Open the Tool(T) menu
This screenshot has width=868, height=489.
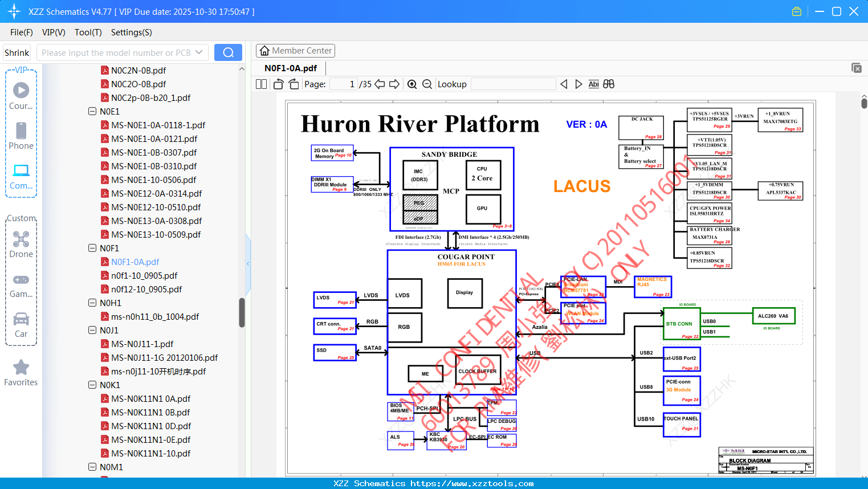88,32
